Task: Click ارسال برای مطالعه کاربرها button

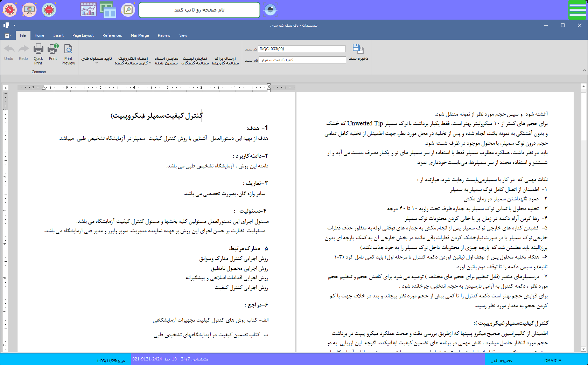Action: click(x=225, y=61)
